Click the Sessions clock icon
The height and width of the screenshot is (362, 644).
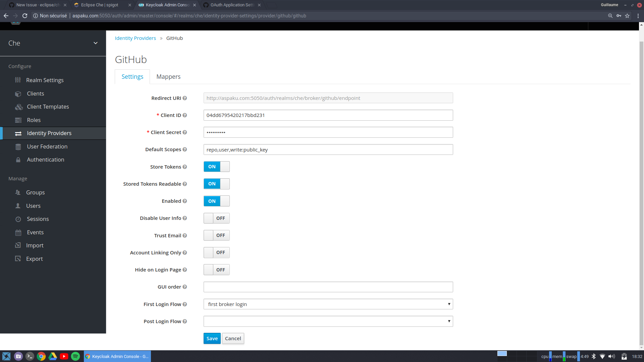pyautogui.click(x=18, y=219)
